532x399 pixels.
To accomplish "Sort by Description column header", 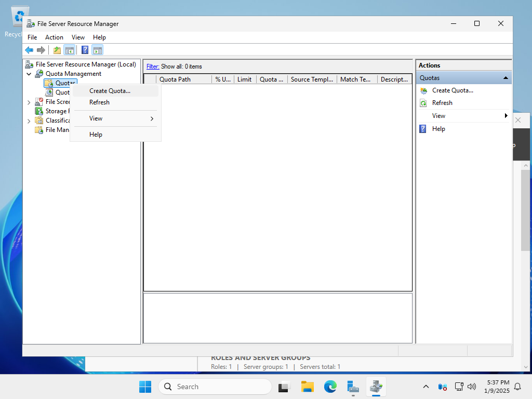I will [395, 79].
